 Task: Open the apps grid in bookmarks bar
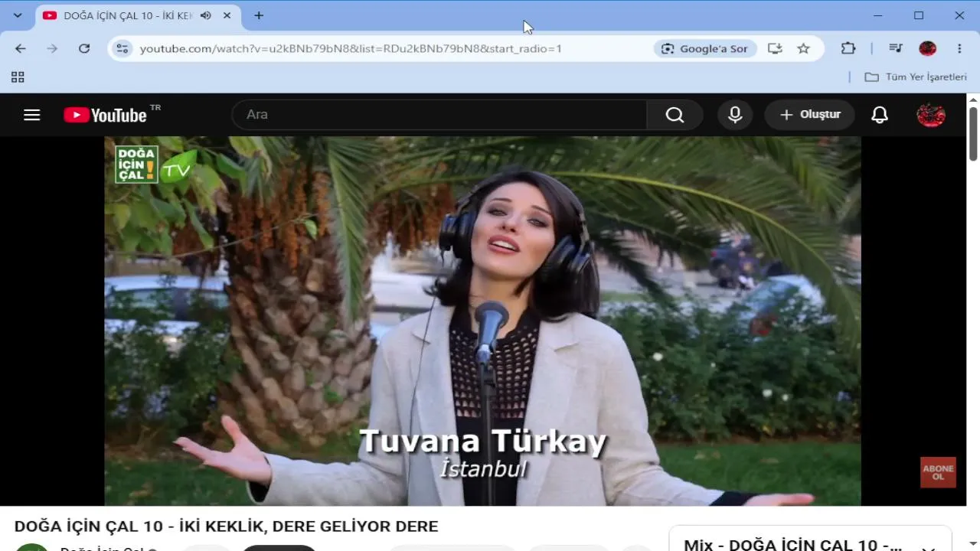(x=18, y=77)
